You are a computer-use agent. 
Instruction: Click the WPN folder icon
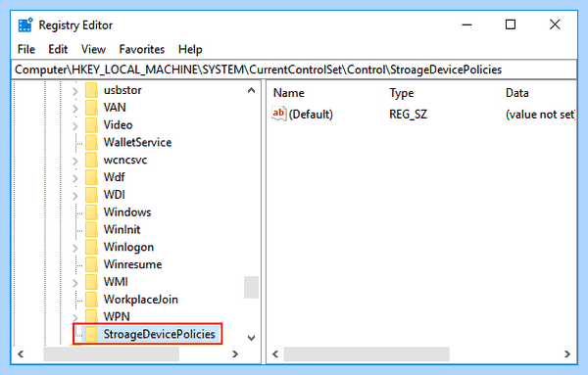coord(91,316)
